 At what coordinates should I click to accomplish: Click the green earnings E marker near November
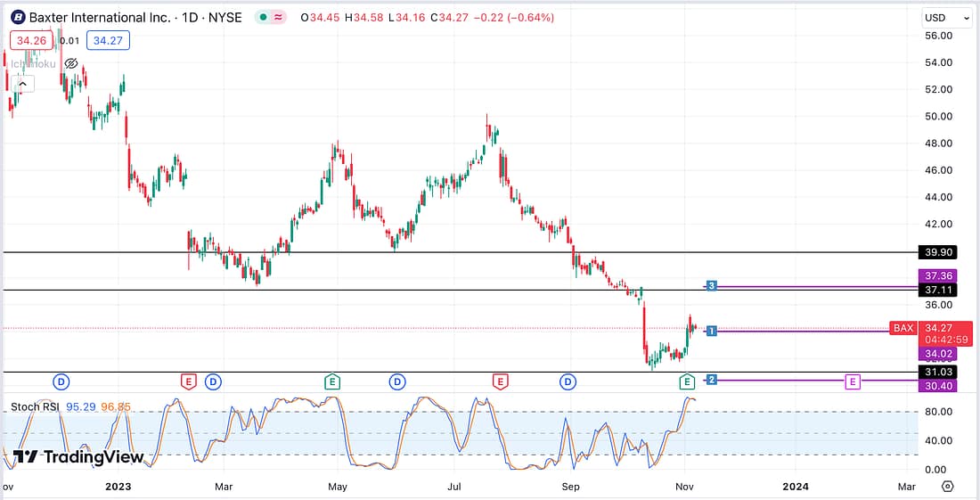[x=687, y=381]
